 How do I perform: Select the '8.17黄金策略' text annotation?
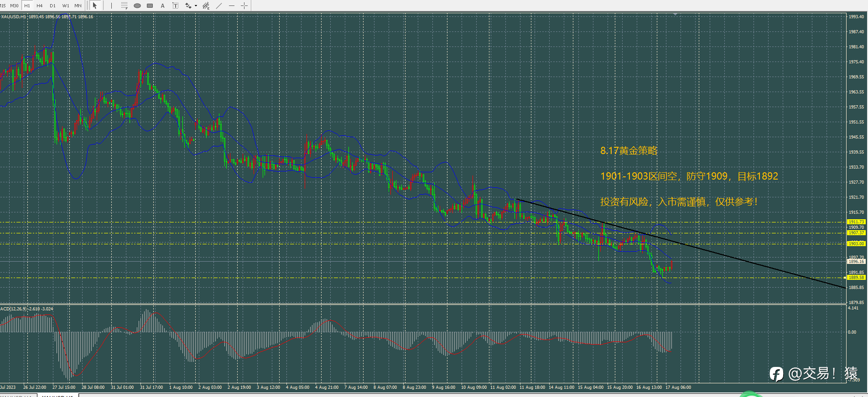(x=629, y=151)
